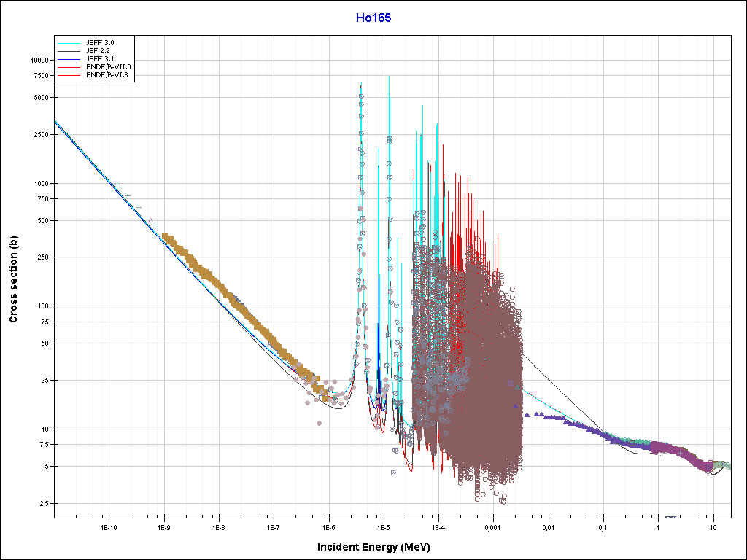Click the 7500 tick on the y-axis
Screen dimensions: 747x560
[39, 75]
